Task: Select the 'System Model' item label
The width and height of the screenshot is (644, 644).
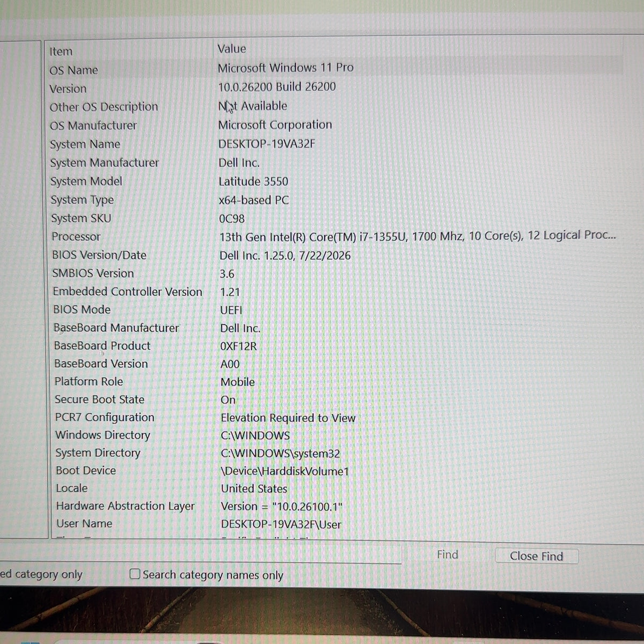Action: [86, 181]
